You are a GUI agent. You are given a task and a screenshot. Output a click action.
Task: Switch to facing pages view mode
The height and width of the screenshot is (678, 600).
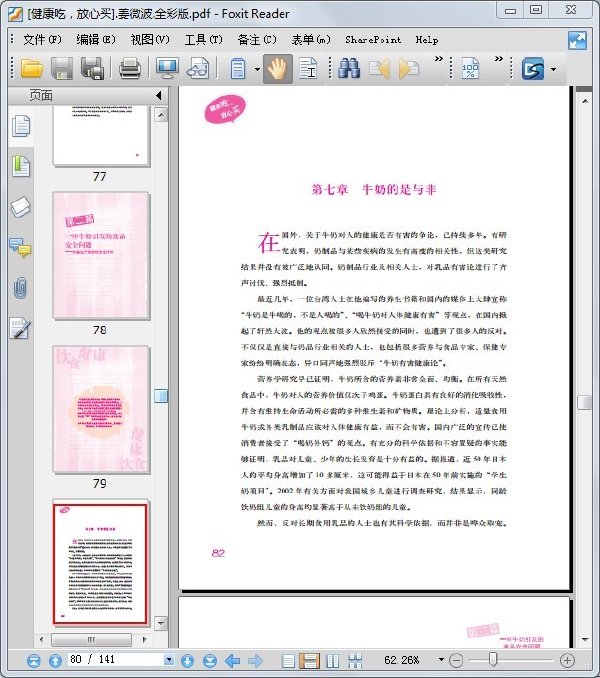(333, 660)
